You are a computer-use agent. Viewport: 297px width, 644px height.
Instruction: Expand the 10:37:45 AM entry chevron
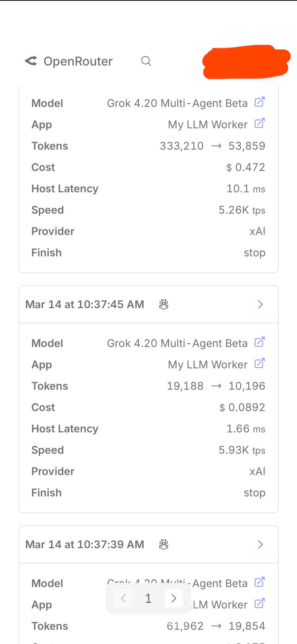click(260, 304)
